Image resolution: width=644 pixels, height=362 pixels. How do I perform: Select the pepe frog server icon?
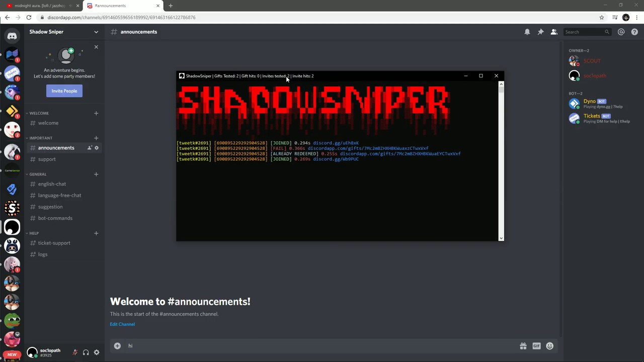pyautogui.click(x=12, y=320)
